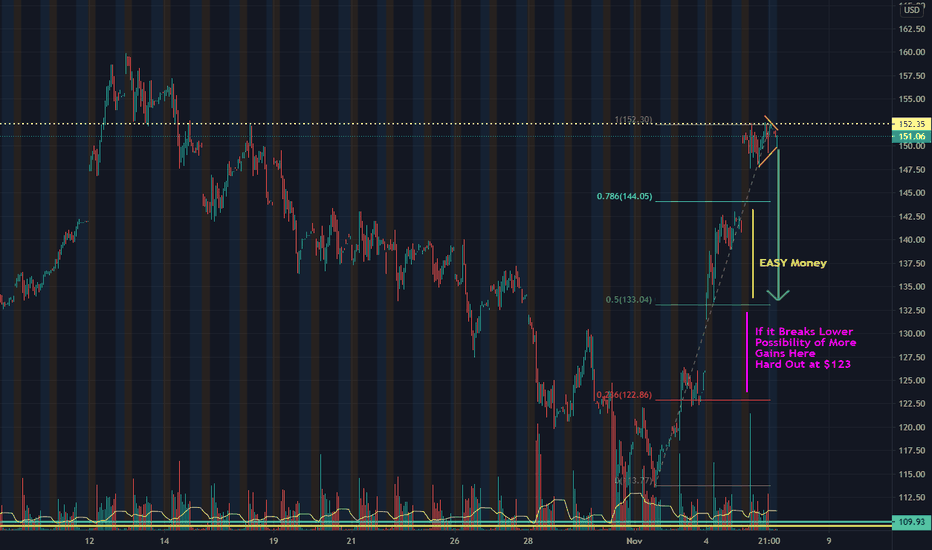Click the '4' date label on time axis

click(706, 541)
